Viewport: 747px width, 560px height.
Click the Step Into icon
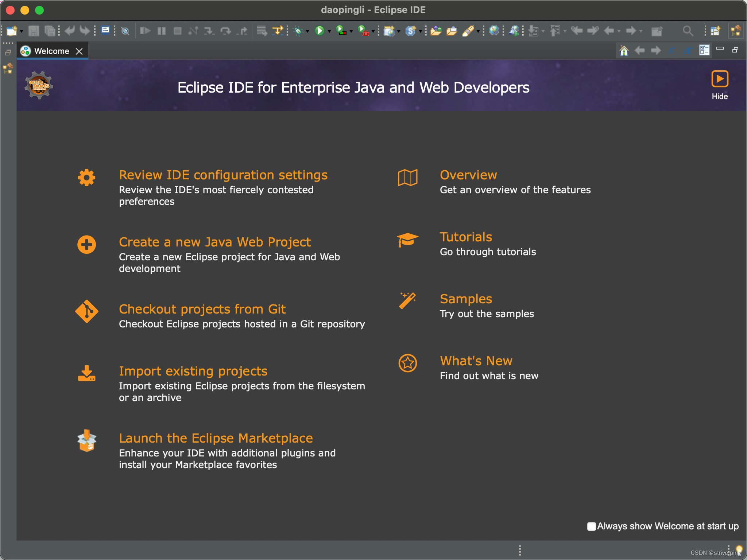(x=209, y=31)
